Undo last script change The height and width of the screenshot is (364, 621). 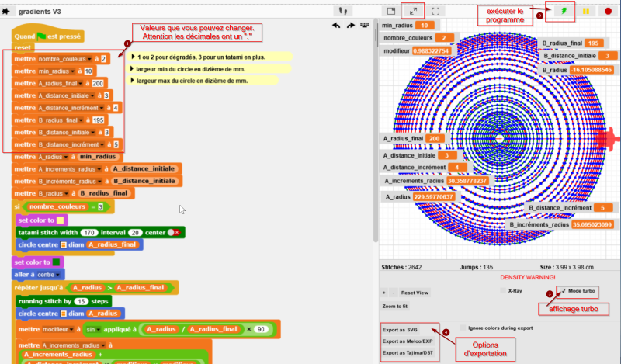point(336,26)
